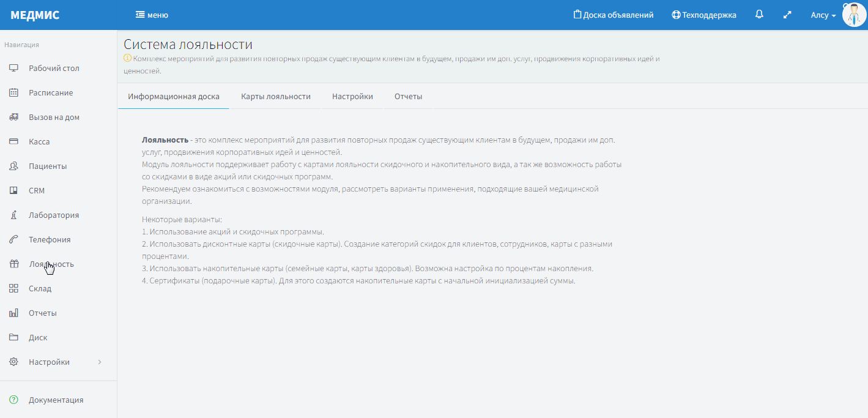Click the bar chart icon for Отчеты
This screenshot has height=418, width=868.
[13, 313]
